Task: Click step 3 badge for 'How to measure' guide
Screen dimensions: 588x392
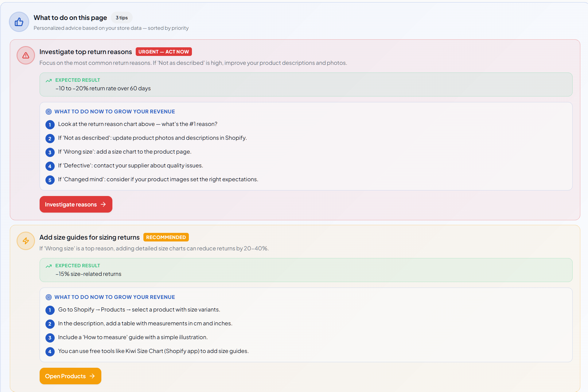Action: tap(50, 338)
